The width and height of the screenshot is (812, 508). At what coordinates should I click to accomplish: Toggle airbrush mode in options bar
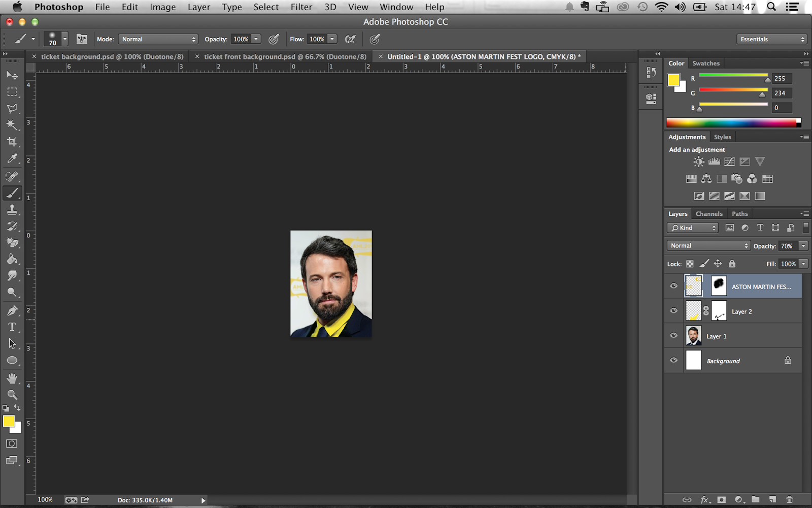(350, 39)
